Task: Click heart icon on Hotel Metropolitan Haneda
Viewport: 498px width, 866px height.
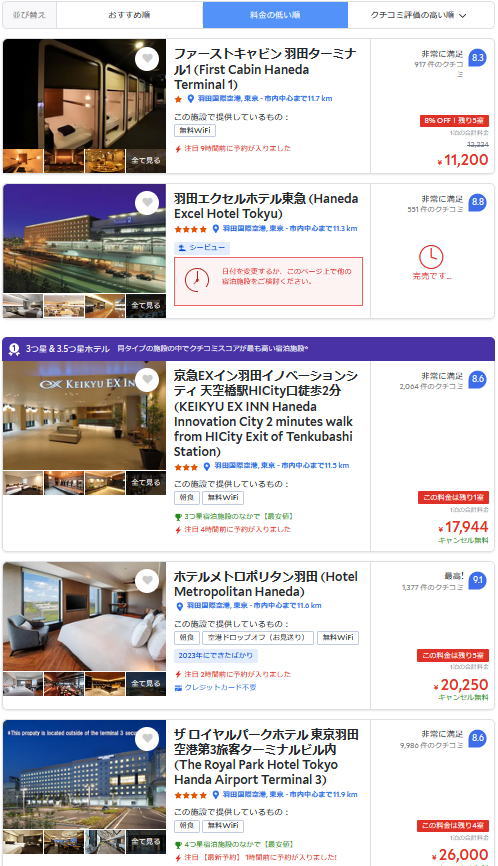Action: [147, 581]
